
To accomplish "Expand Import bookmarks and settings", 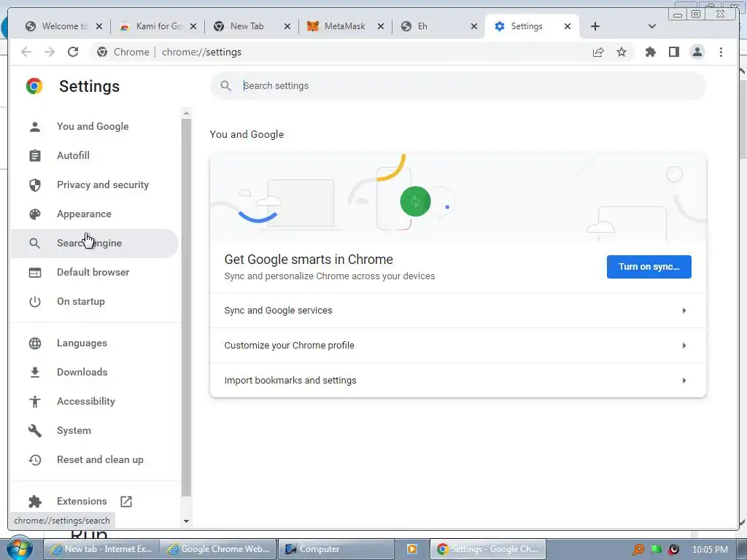I will point(458,381).
